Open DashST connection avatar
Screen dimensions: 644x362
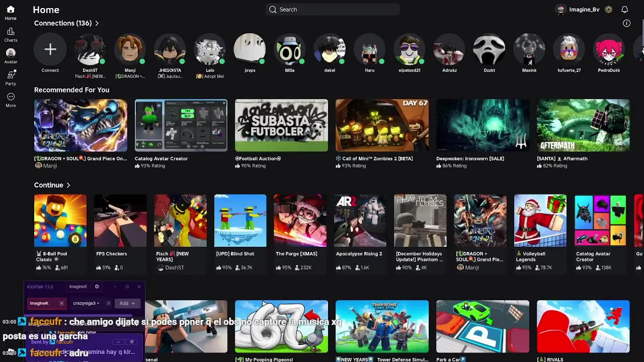click(90, 49)
